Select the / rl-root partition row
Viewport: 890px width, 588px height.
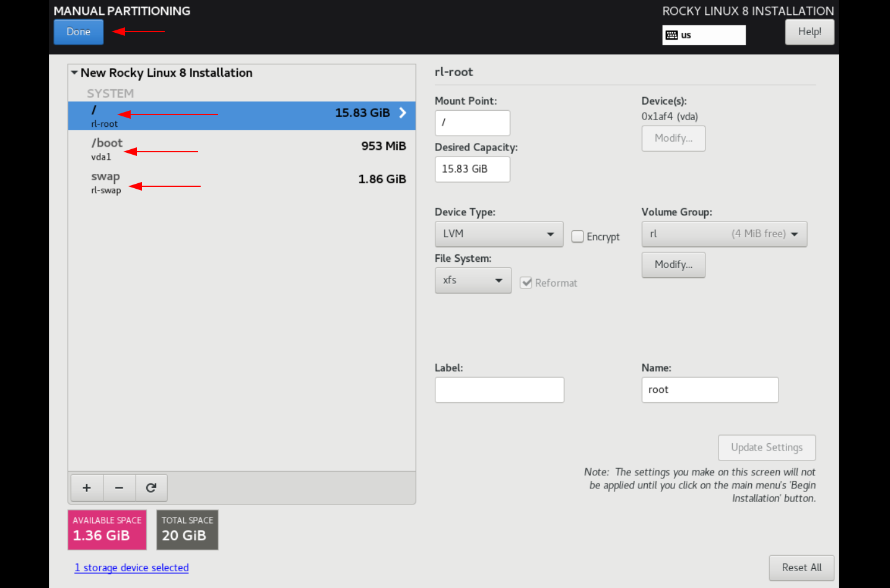242,116
